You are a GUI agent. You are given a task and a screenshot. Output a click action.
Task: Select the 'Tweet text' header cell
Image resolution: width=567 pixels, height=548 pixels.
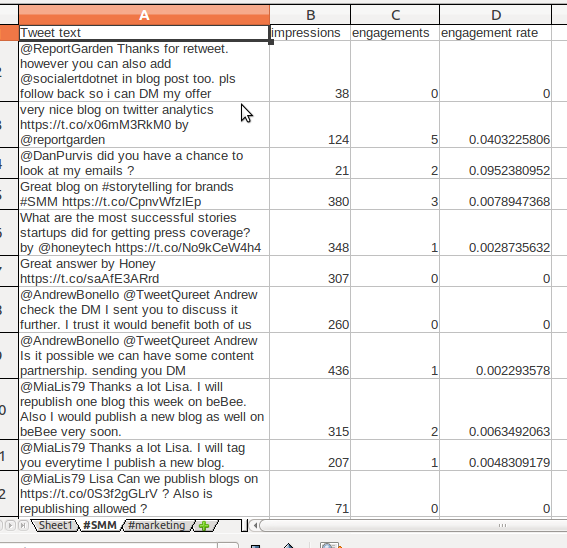coord(144,33)
